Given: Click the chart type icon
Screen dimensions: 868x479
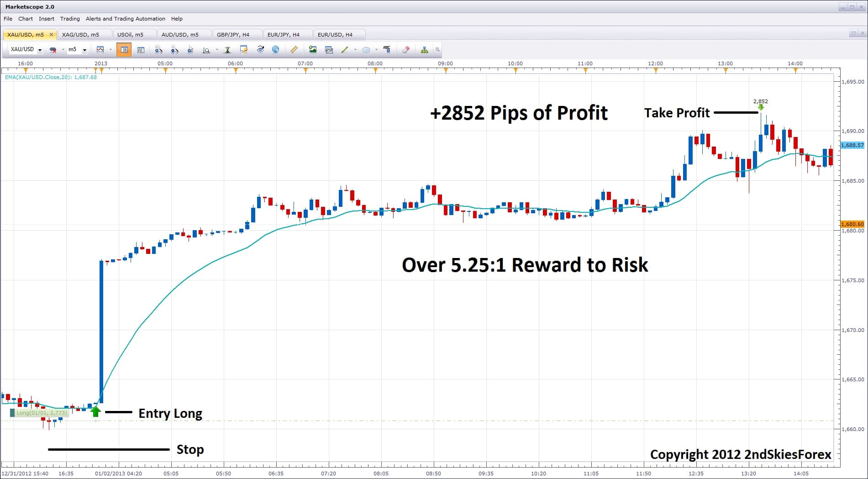Looking at the screenshot, I should pyautogui.click(x=100, y=49).
